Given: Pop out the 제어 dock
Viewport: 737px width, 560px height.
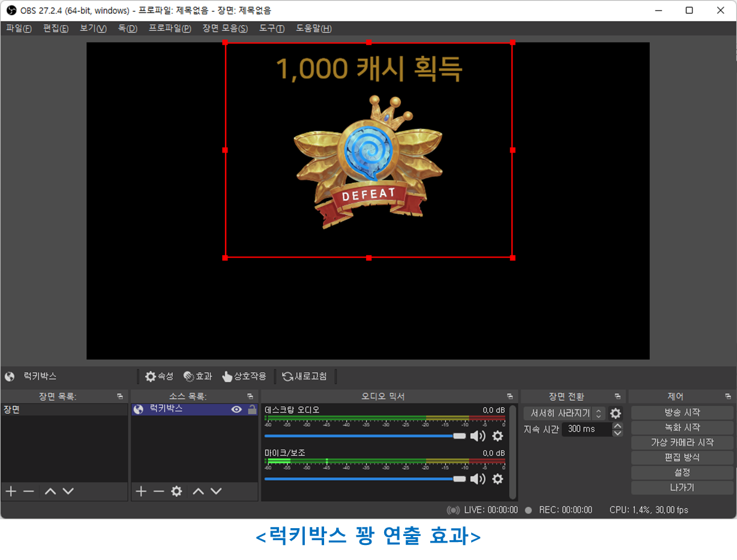Looking at the screenshot, I should click(728, 396).
